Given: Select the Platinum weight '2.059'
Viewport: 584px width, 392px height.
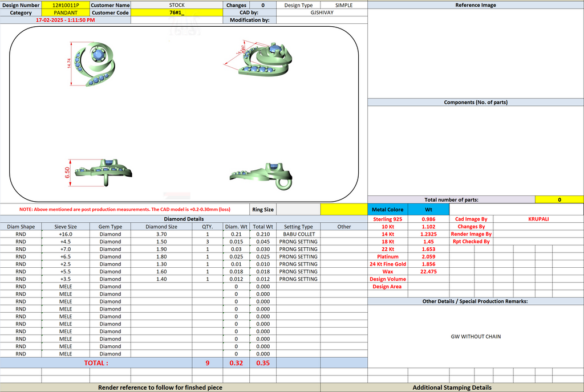Looking at the screenshot, I should point(429,256).
